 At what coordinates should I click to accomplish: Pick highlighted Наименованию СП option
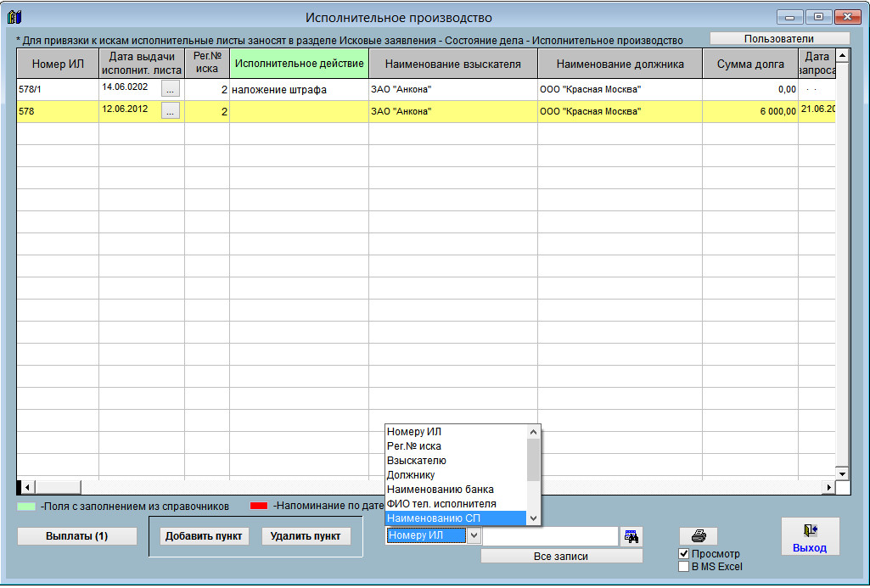456,518
